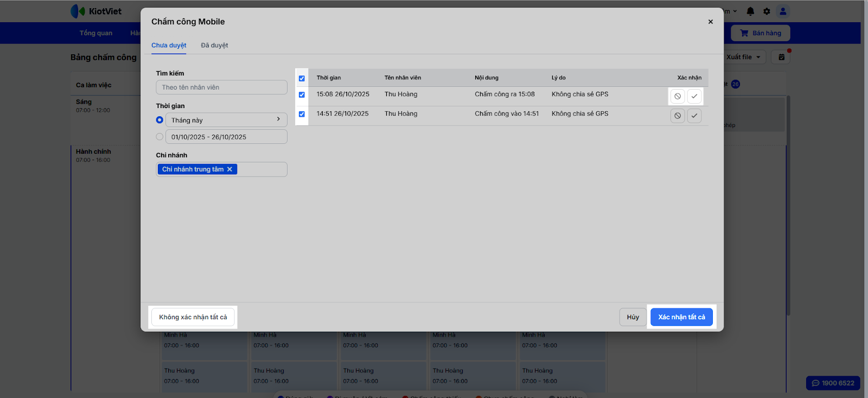Reject the 14:51 26/10/2025 attendance entry
The height and width of the screenshot is (398, 868).
(x=678, y=116)
